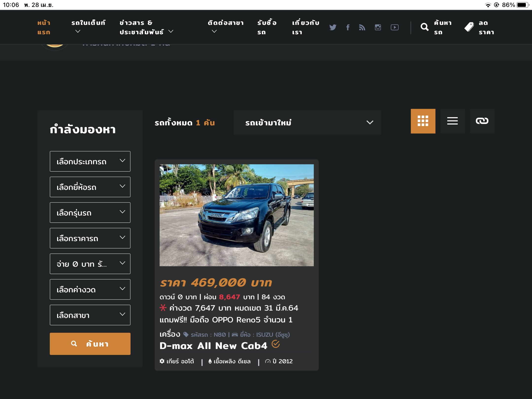Click the magnifier search icon in header

pos(424,27)
